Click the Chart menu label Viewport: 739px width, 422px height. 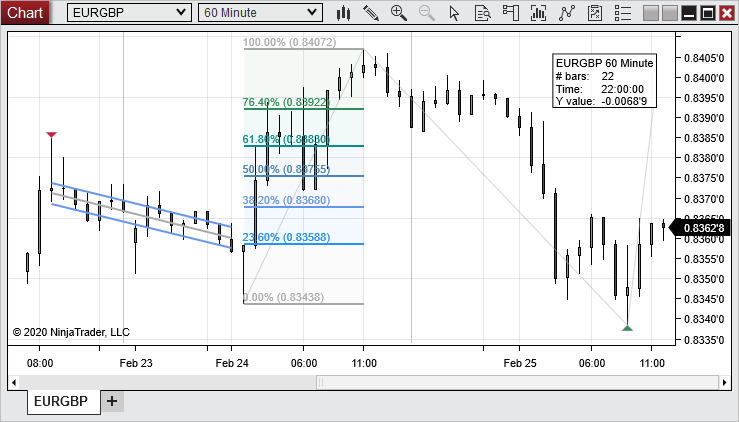coord(26,13)
